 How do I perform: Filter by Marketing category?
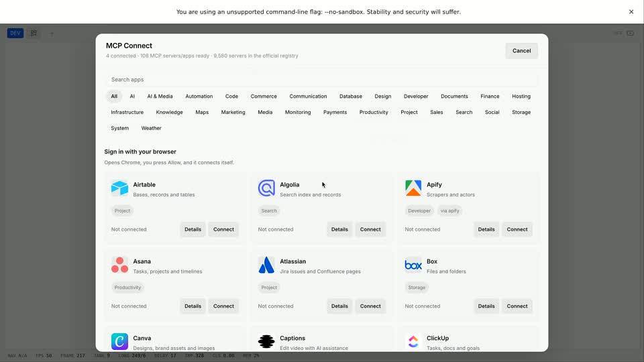click(233, 113)
